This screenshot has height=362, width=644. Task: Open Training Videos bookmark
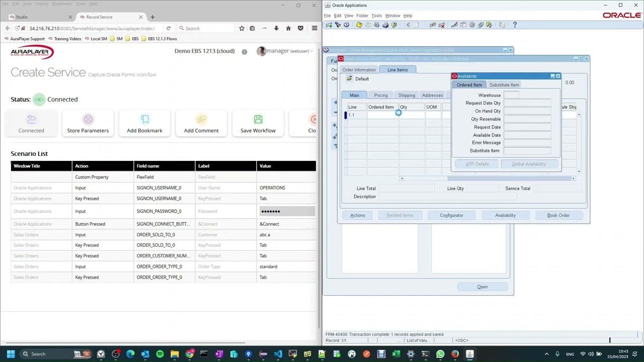click(x=64, y=39)
